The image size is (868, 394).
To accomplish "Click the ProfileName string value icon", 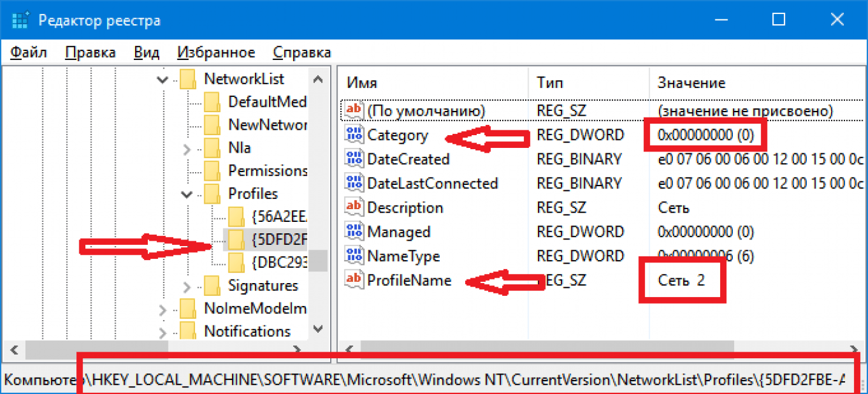I will pos(353,280).
